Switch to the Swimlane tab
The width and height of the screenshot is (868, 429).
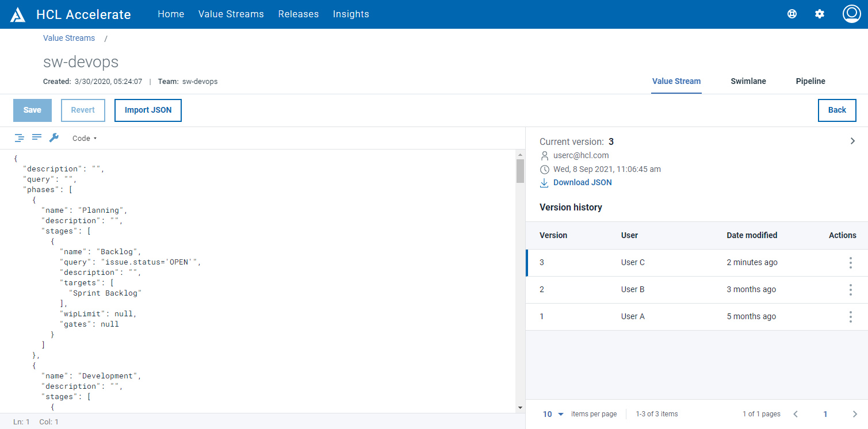click(x=748, y=82)
